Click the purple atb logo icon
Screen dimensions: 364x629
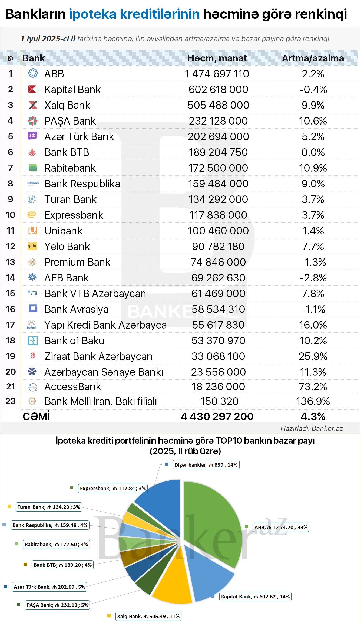(32, 135)
